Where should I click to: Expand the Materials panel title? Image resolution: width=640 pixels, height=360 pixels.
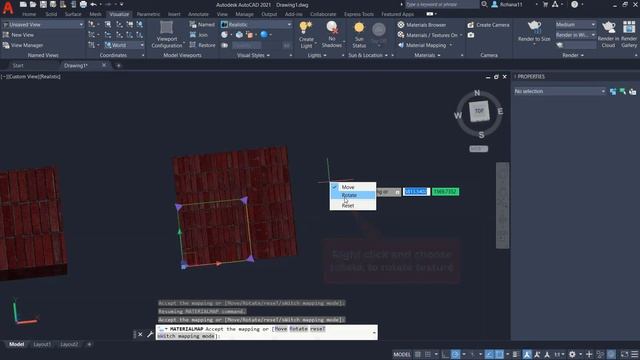(x=427, y=55)
